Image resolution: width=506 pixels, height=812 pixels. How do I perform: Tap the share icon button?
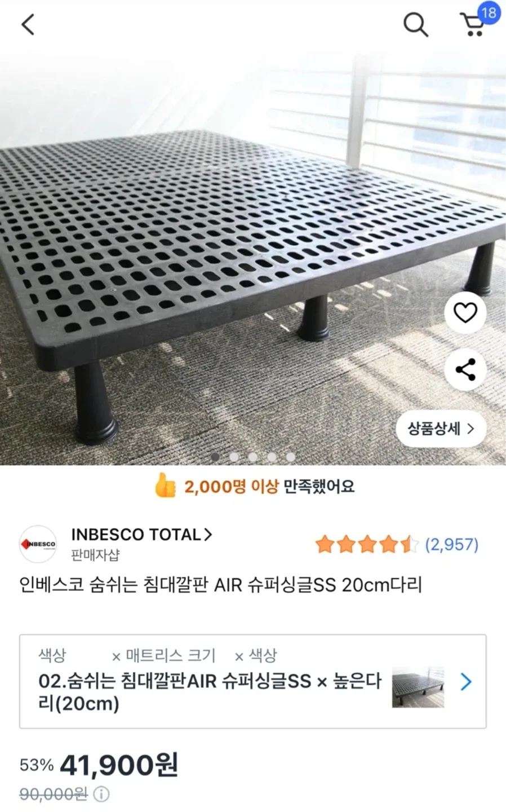[x=465, y=370]
